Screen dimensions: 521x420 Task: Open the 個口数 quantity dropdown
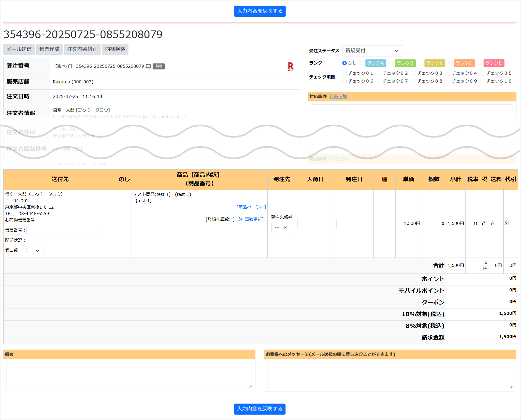click(33, 250)
